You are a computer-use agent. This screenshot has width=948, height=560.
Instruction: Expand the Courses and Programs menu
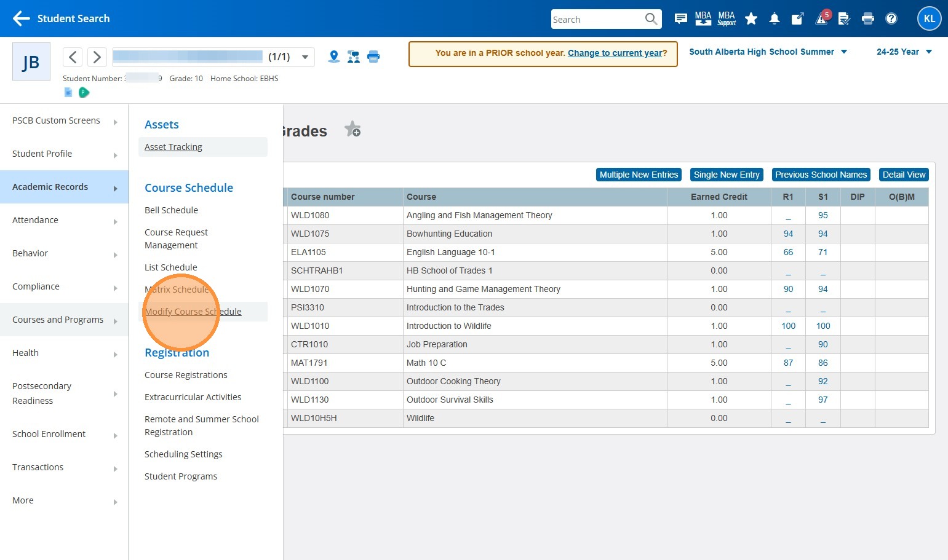coord(64,320)
